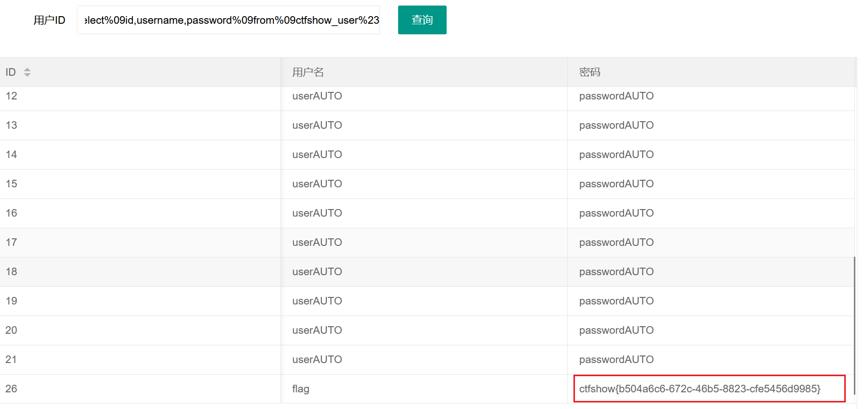
Task: Sort table by ID column arrows
Action: click(27, 72)
